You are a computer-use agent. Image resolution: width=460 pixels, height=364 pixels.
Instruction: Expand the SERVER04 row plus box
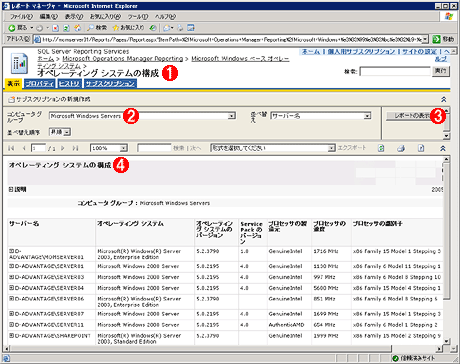coord(11,288)
